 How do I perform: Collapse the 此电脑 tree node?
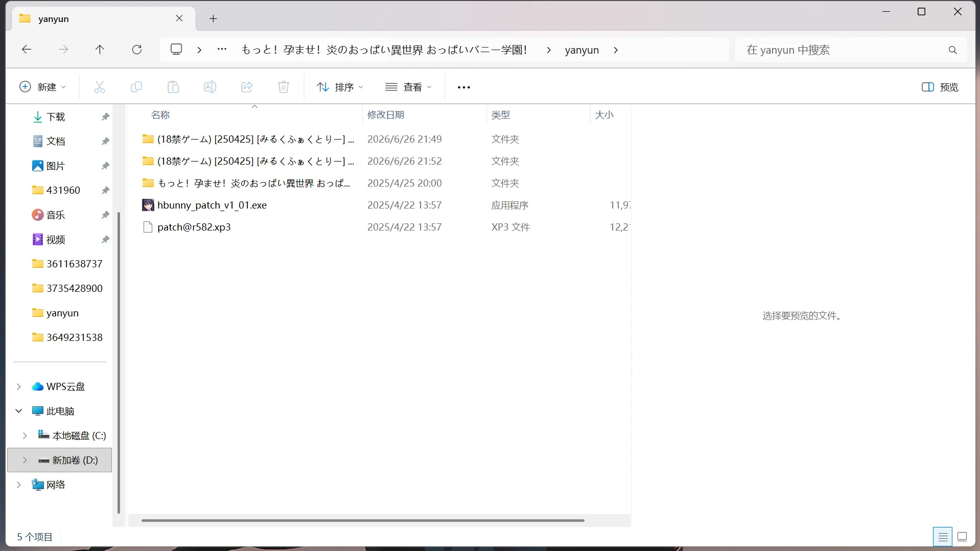pos(19,411)
